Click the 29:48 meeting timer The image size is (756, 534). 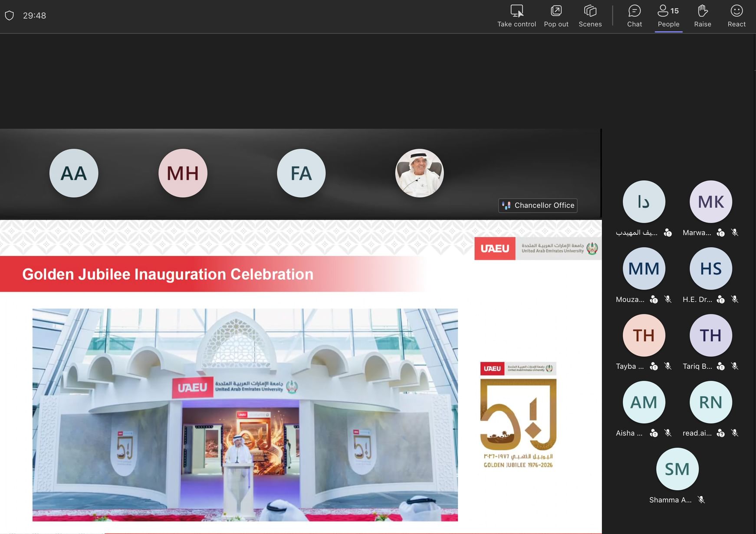click(35, 15)
